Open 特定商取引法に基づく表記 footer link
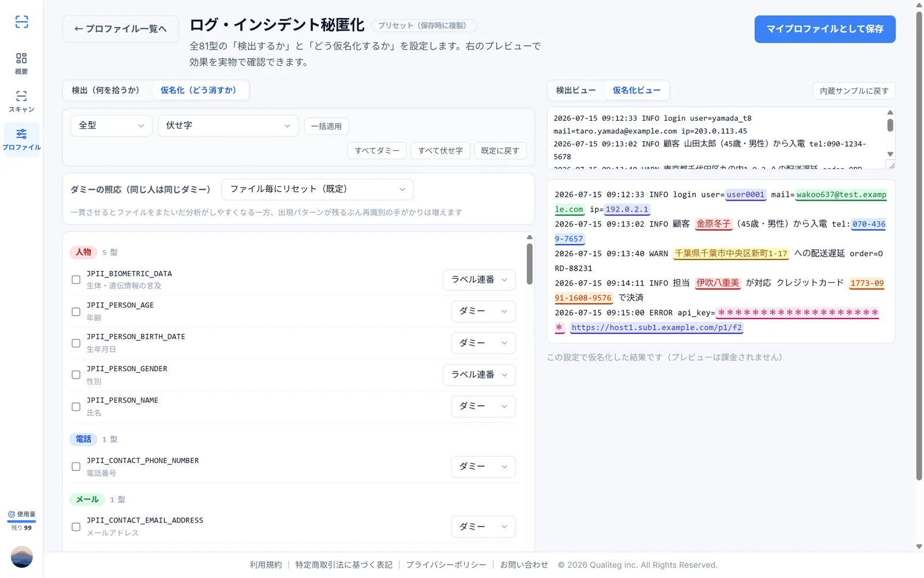The height and width of the screenshot is (578, 924). coord(344,565)
